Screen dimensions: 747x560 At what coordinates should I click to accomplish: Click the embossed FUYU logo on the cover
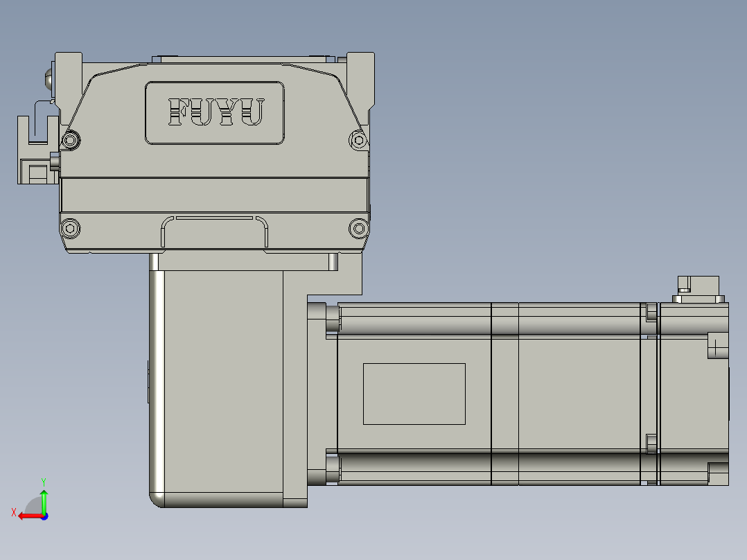pos(216,112)
